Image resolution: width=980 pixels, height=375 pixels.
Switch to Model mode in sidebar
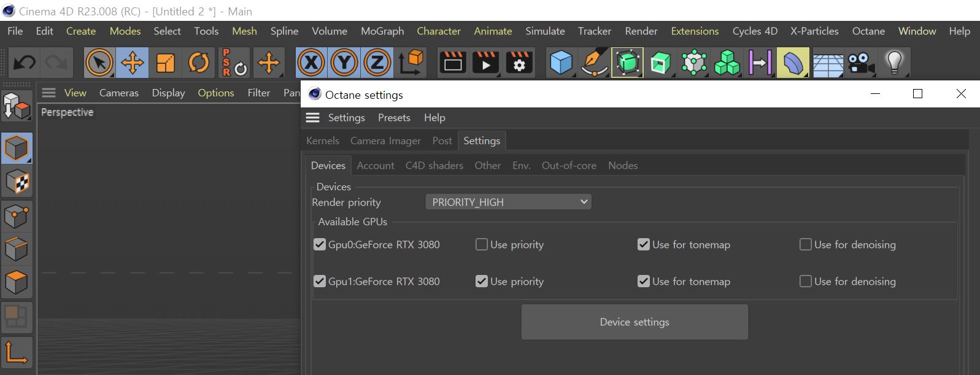click(x=17, y=149)
